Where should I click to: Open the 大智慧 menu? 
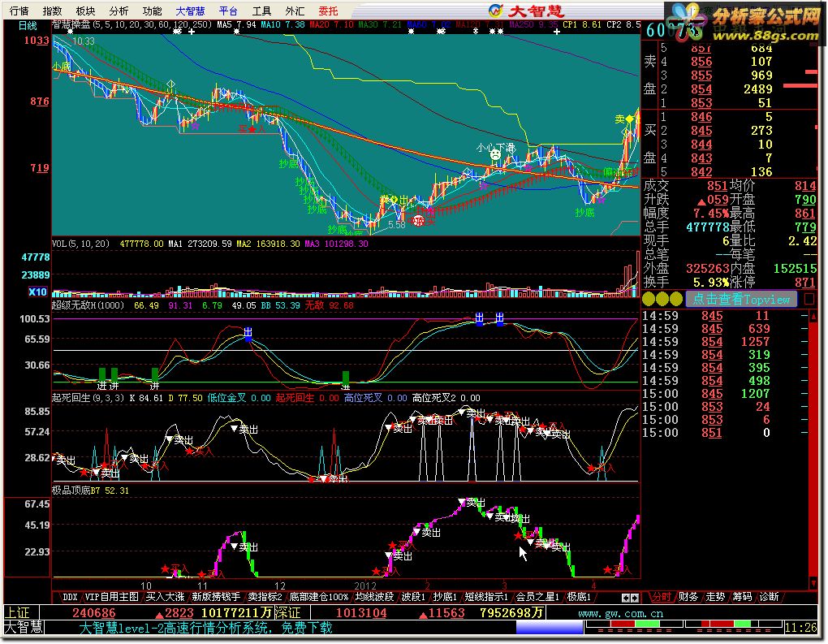click(x=190, y=11)
